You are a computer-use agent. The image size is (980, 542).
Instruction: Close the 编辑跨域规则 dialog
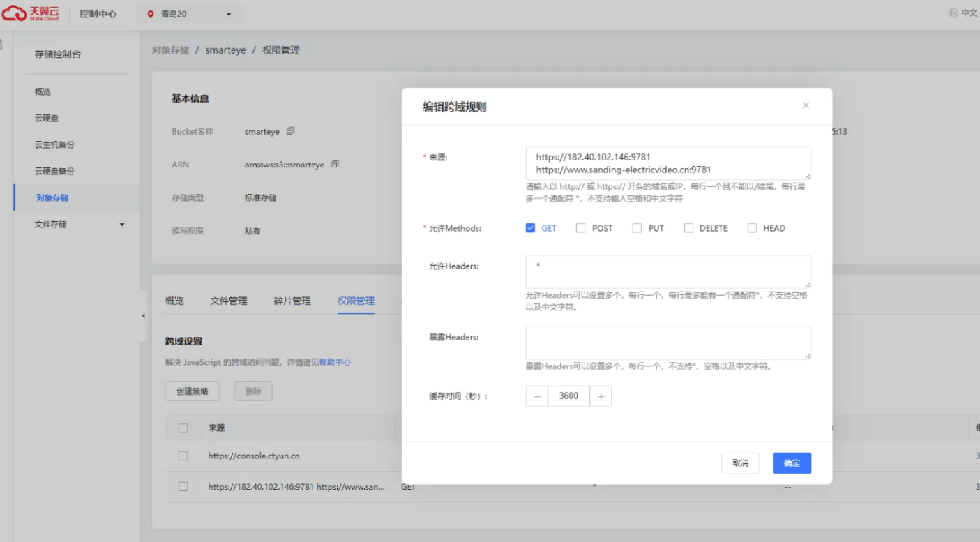coord(806,105)
